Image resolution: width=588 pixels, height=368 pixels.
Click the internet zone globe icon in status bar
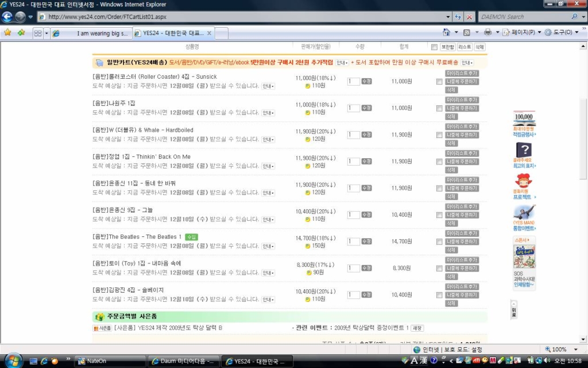pos(417,350)
